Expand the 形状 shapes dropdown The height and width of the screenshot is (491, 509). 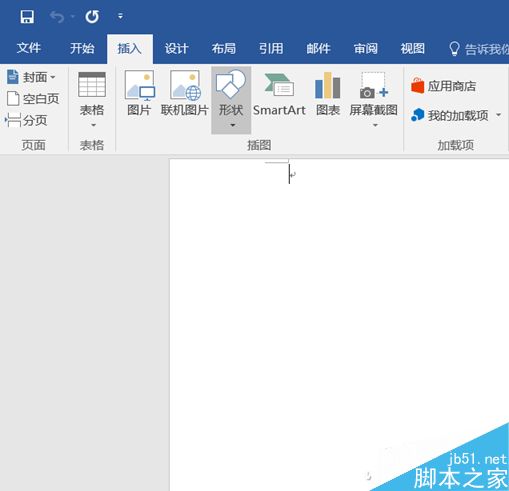(x=231, y=100)
